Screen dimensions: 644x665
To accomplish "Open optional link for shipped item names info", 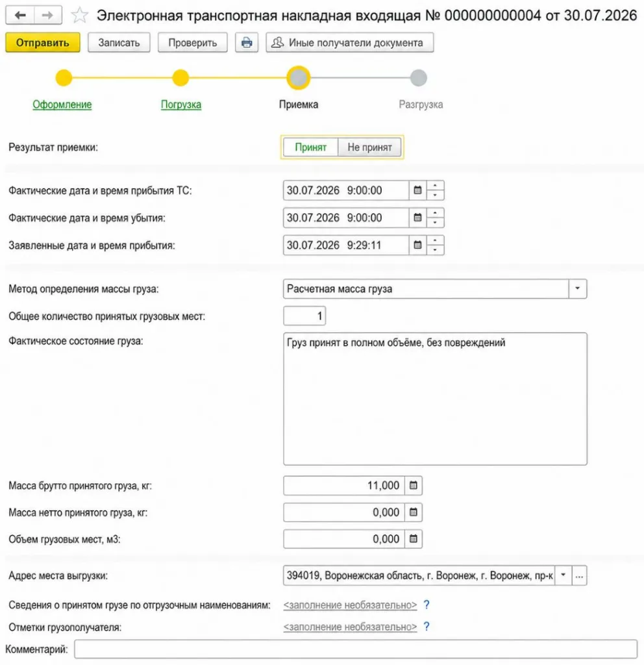I will [350, 605].
